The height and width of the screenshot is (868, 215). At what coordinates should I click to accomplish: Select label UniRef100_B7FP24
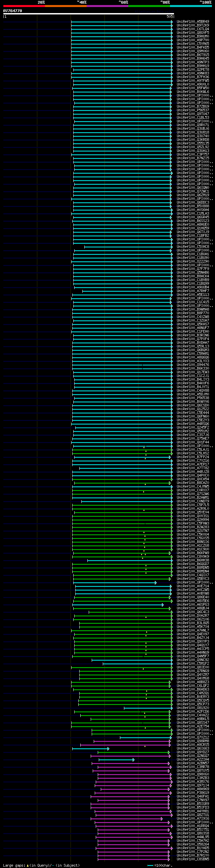point(193,457)
